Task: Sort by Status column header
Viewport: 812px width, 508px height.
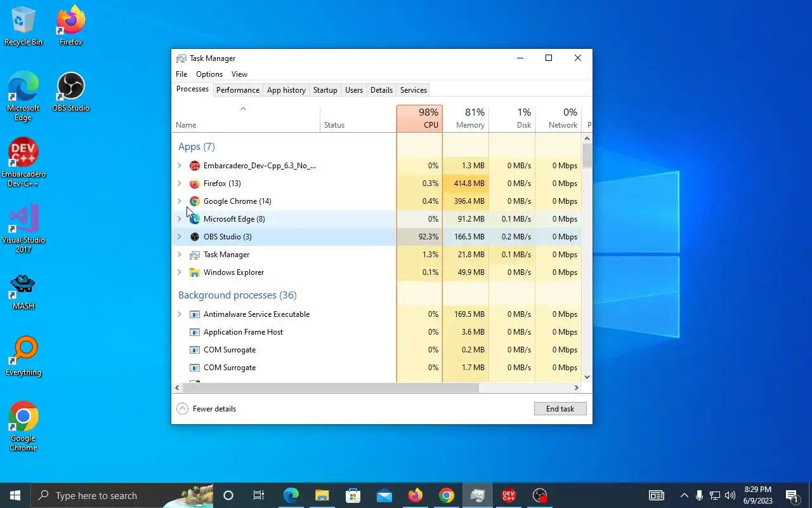Action: click(x=358, y=119)
